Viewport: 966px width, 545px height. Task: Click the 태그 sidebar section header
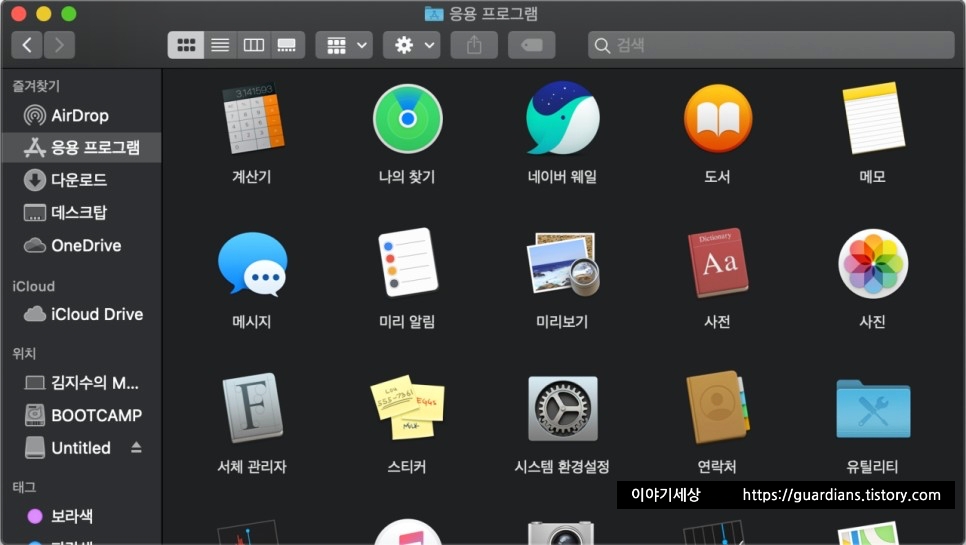(24, 487)
